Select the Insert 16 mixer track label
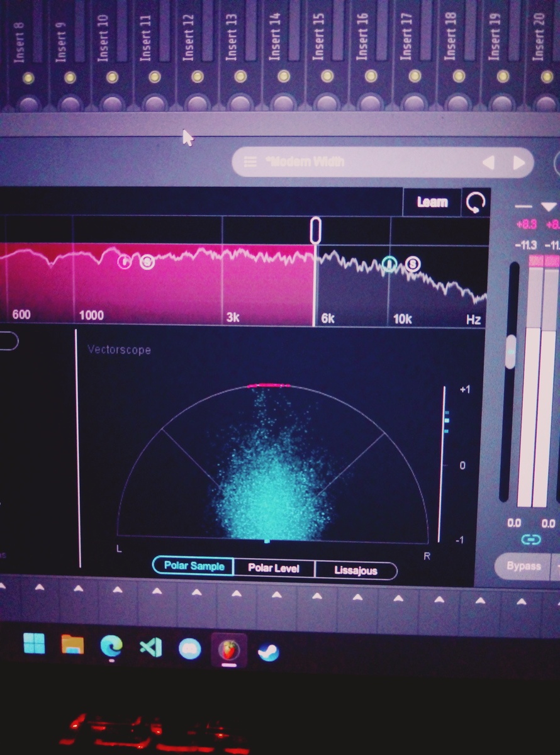The image size is (560, 755). point(362,36)
